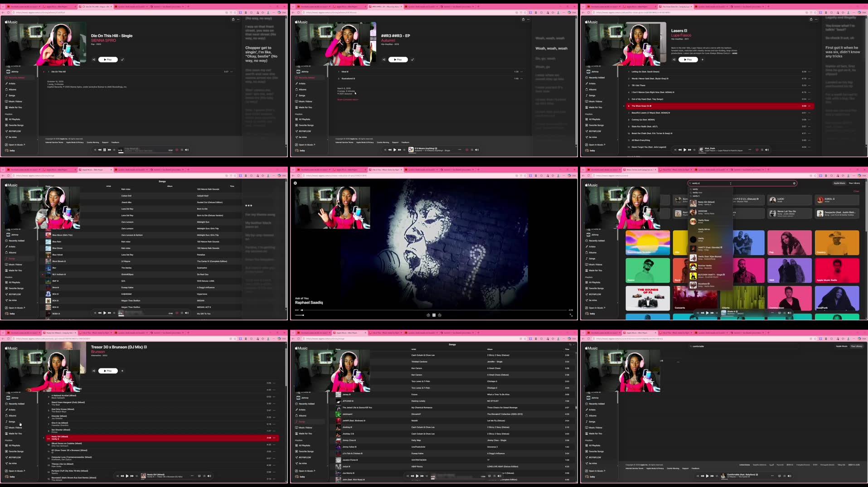Add the Lasers album with plus icon
Screen dimensions: 868x487
pos(703,59)
